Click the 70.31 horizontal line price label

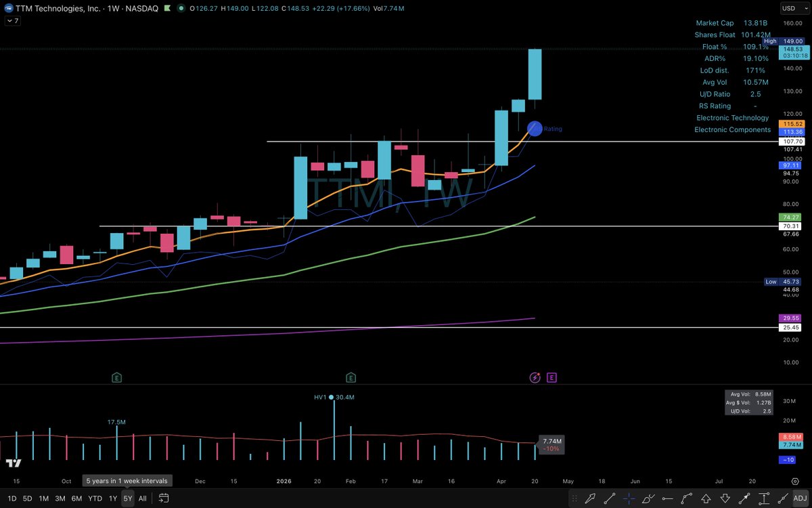tap(790, 226)
